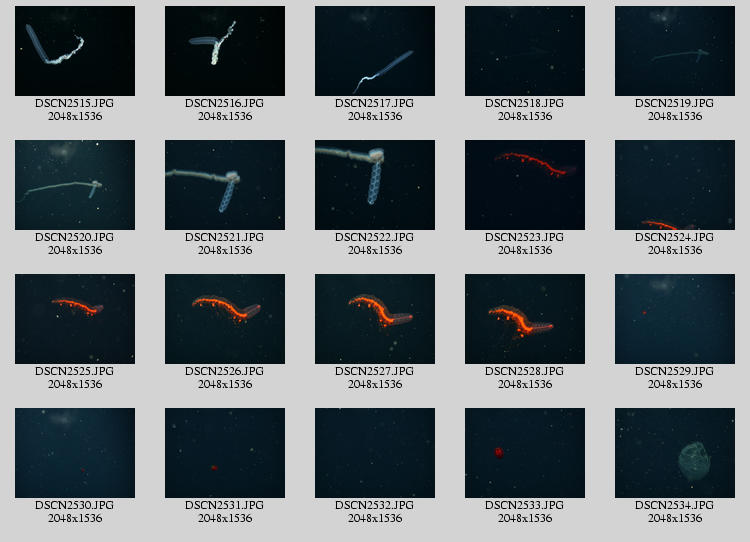Select dark thumbnail DSCN2518.JPG
750x542 pixels.
pyautogui.click(x=525, y=51)
